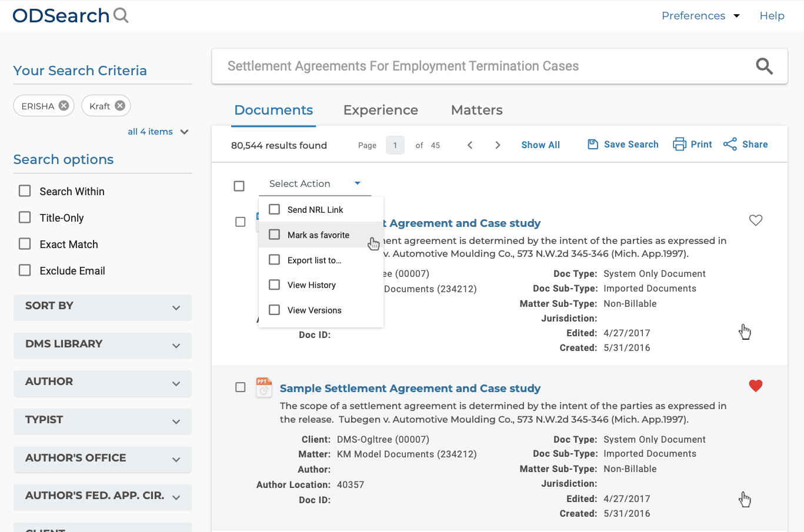
Task: Open the Preferences dropdown menu
Action: 700,16
